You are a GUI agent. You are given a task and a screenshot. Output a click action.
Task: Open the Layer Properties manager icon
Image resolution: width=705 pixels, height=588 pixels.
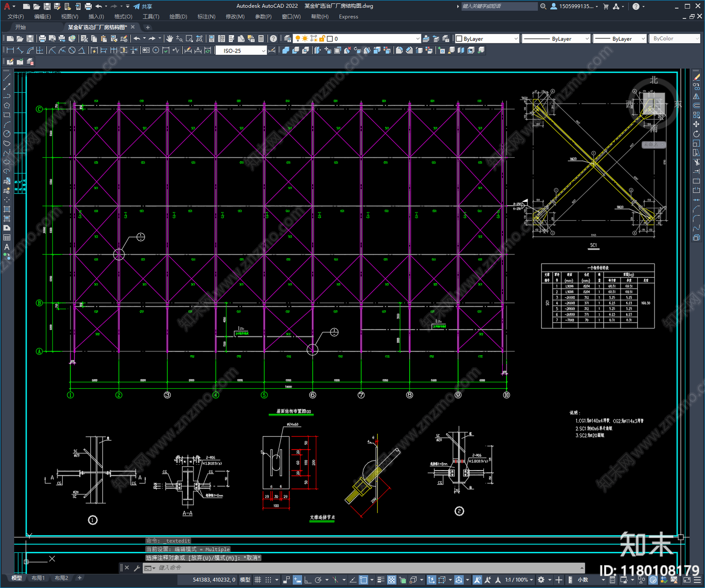click(x=288, y=39)
